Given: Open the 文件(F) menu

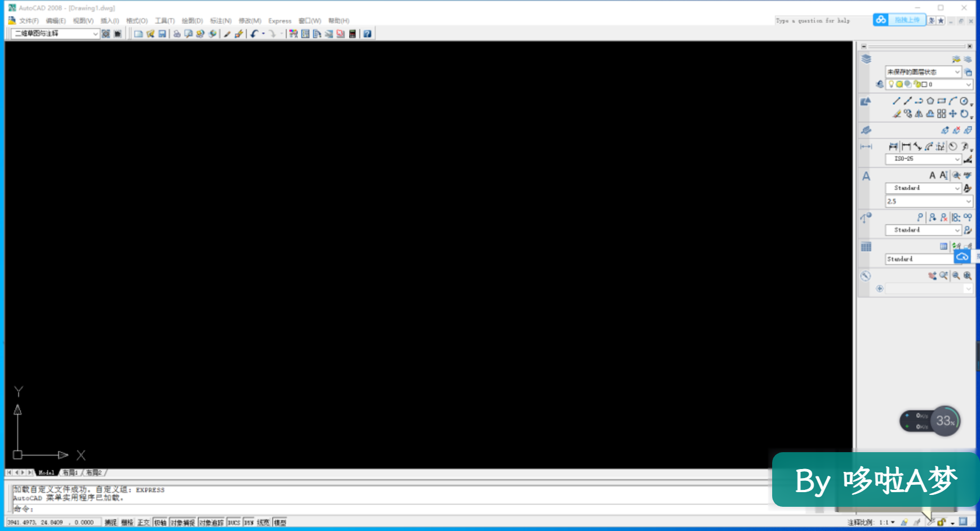Looking at the screenshot, I should point(29,21).
